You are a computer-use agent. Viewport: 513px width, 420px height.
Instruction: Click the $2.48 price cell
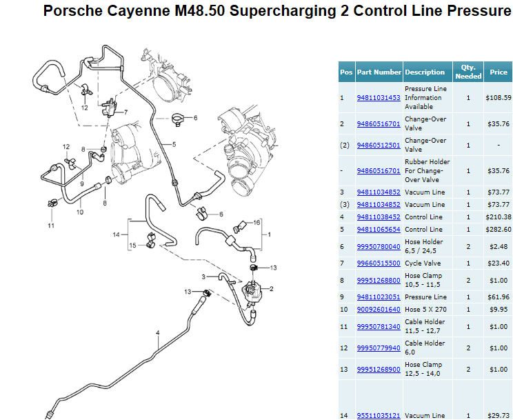(499, 246)
